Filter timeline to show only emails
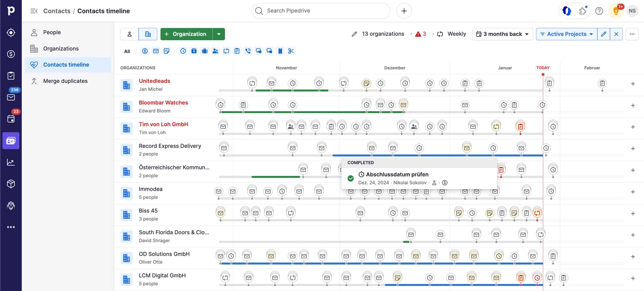Image resolution: width=644 pixels, height=291 pixels. tap(156, 51)
